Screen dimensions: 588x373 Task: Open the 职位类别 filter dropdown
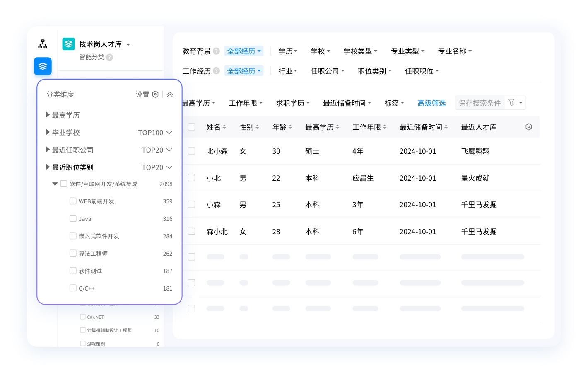[375, 71]
